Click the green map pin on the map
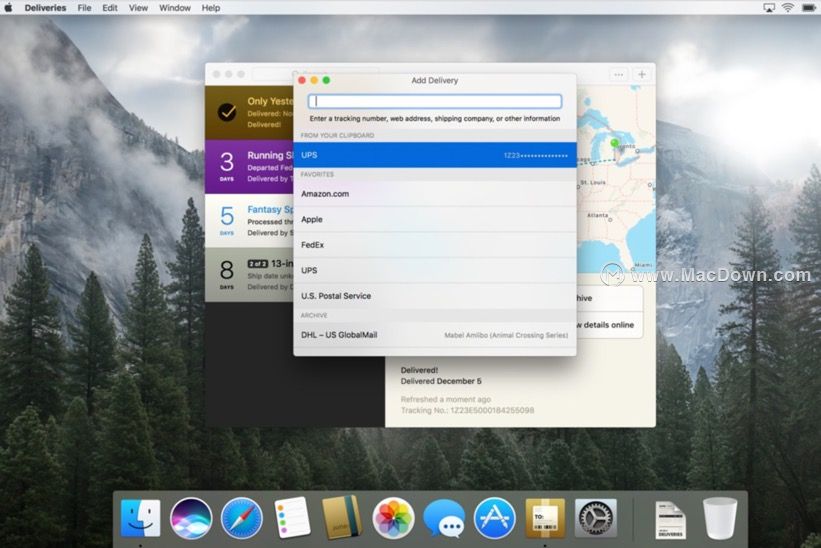 [615, 142]
